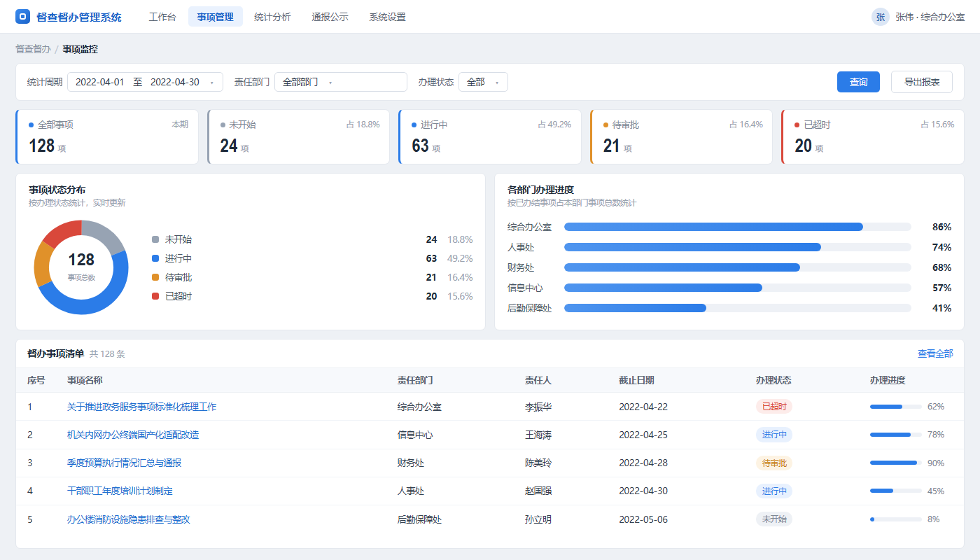Click the 查看全部 link
The width and height of the screenshot is (980, 560).
(935, 353)
